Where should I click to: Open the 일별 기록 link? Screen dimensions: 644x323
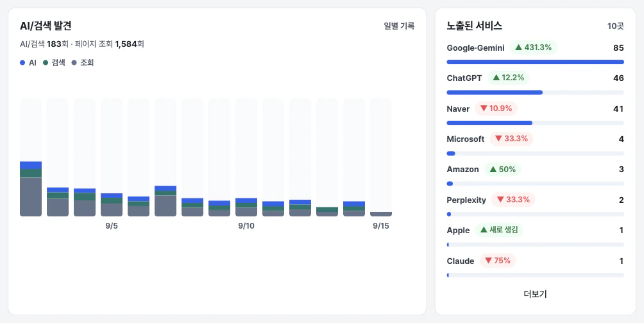(399, 26)
